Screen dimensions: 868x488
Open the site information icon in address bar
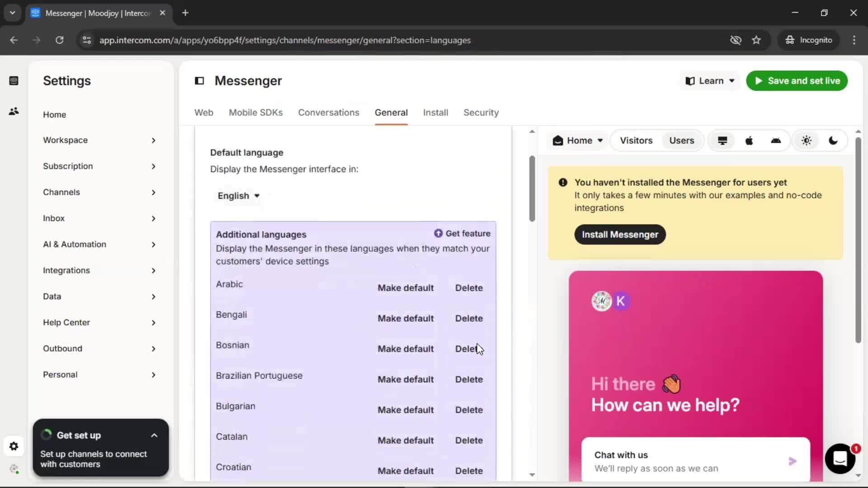coord(86,40)
